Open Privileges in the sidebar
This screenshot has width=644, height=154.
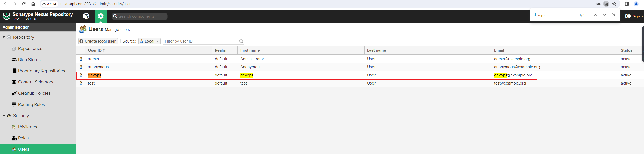(27, 127)
